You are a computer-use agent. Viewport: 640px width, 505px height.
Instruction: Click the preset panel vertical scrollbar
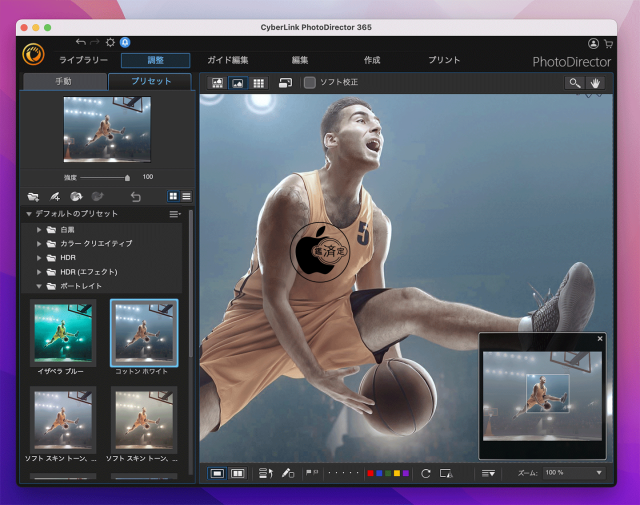click(191, 284)
